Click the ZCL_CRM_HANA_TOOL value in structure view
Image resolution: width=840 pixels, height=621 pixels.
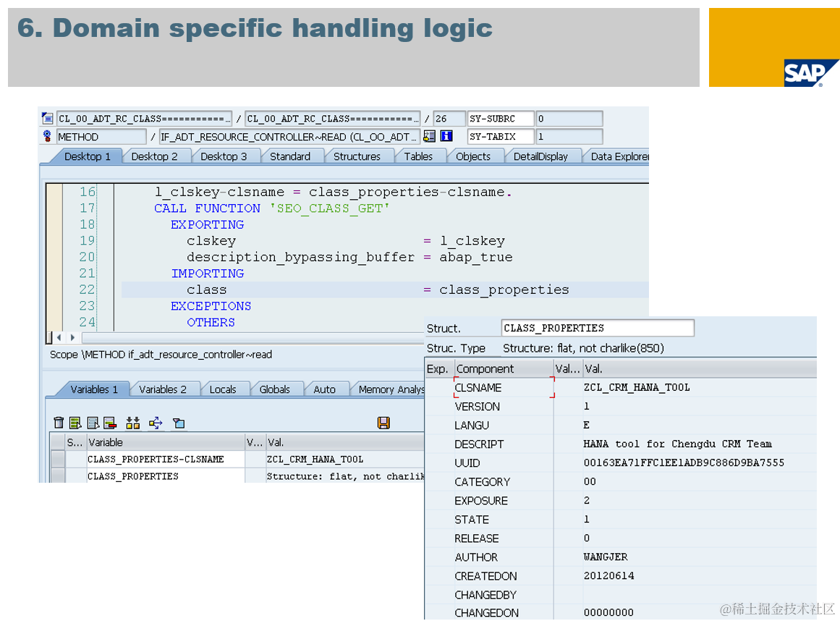pyautogui.click(x=637, y=387)
